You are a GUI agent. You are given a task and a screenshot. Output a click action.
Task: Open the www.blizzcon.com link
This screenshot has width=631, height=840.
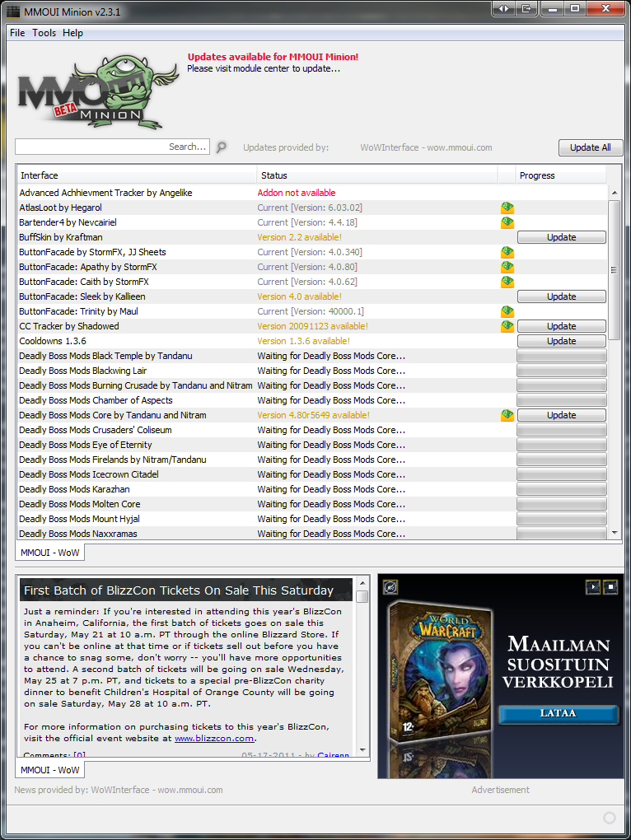tap(214, 739)
